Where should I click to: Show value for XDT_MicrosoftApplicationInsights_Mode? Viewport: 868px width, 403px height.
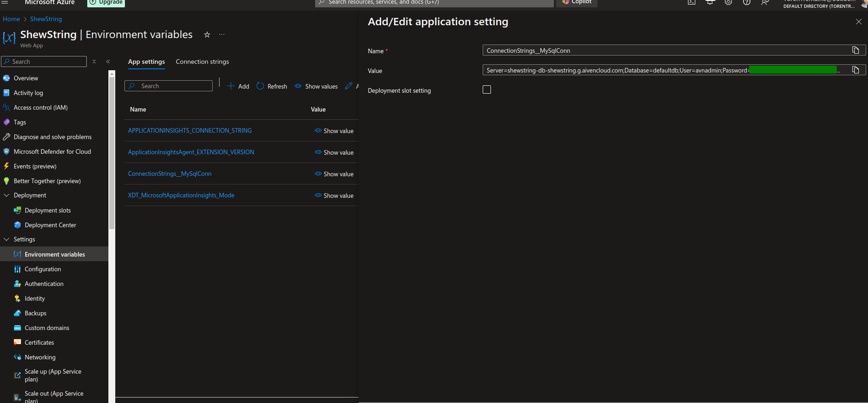(334, 196)
